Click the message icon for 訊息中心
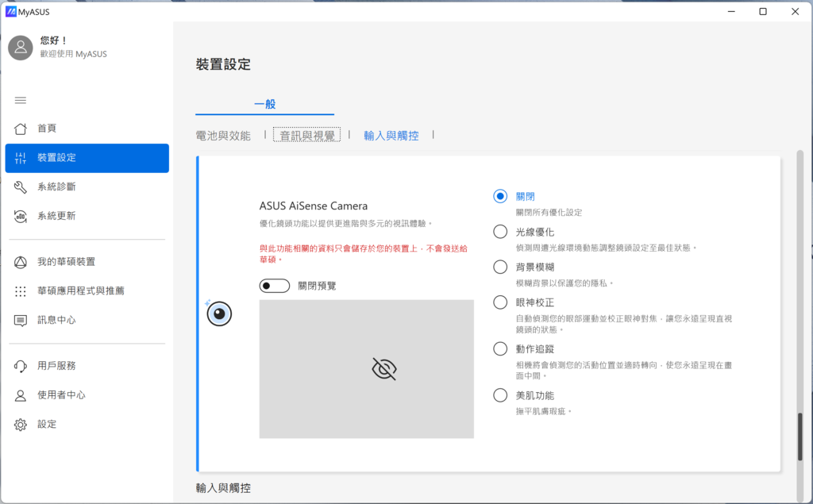 (20, 321)
